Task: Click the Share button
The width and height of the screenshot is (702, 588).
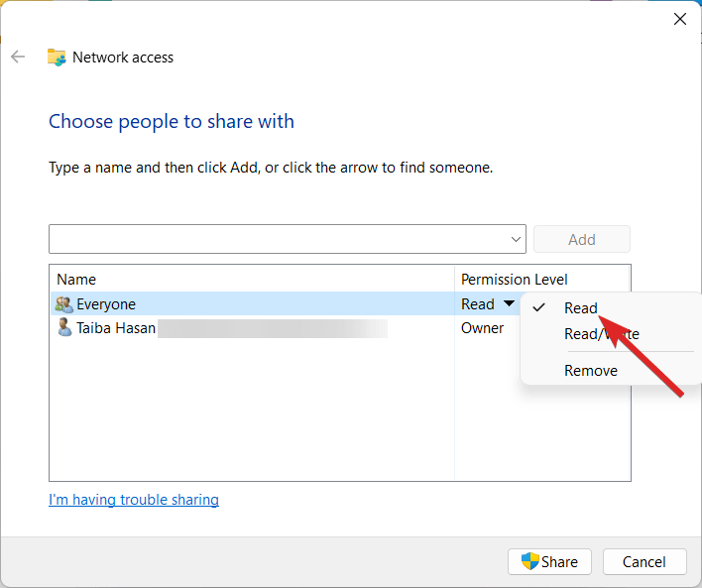Action: [549, 562]
